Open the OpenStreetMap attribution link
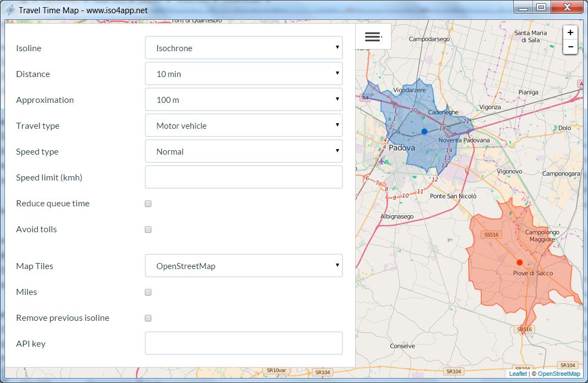This screenshot has height=383, width=588. pos(559,374)
